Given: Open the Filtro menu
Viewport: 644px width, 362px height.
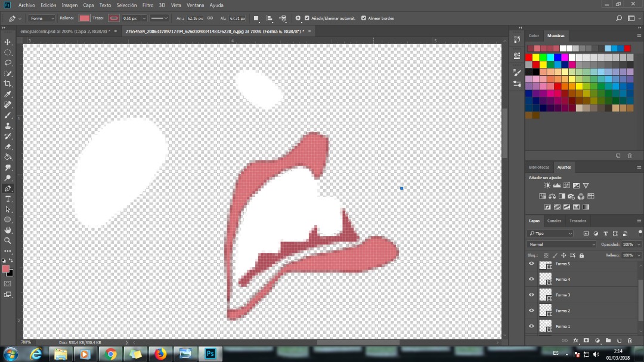Looking at the screenshot, I should (147, 5).
